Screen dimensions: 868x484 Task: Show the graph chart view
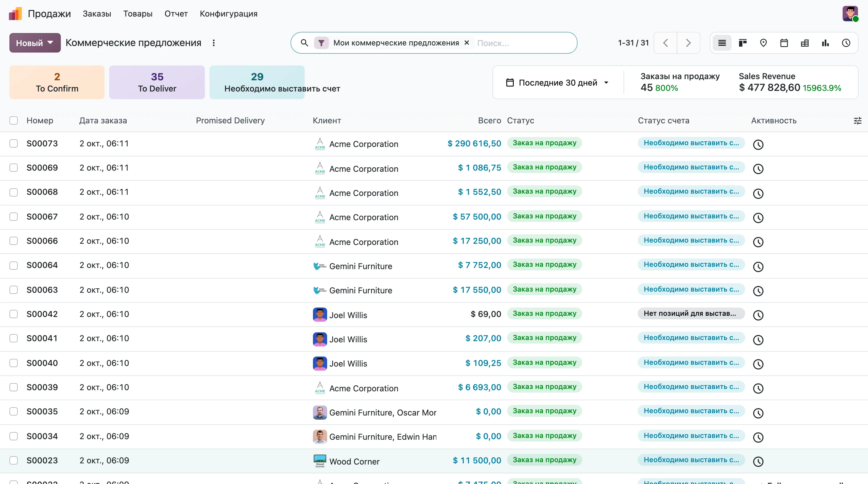tap(825, 43)
